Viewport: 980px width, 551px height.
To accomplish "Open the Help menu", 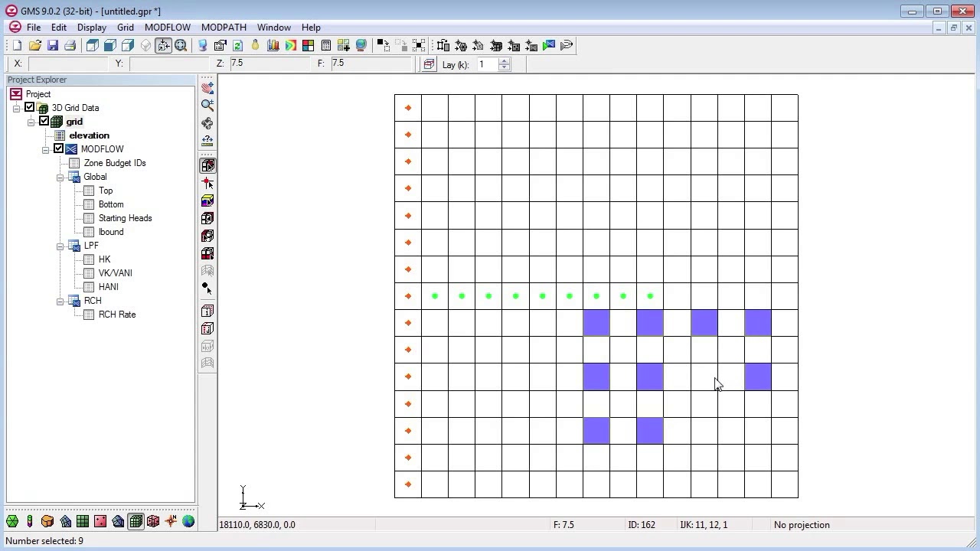I will click(311, 28).
